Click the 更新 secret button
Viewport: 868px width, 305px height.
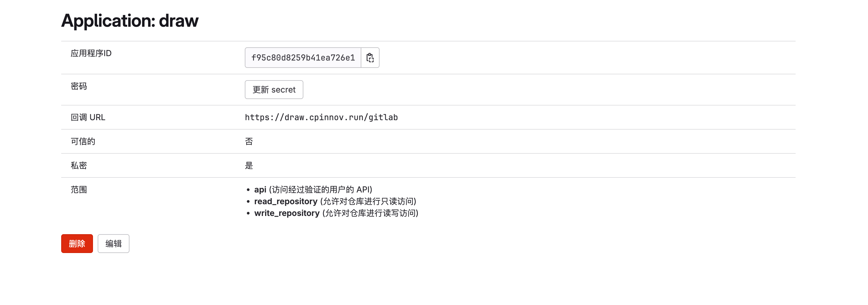click(x=274, y=90)
